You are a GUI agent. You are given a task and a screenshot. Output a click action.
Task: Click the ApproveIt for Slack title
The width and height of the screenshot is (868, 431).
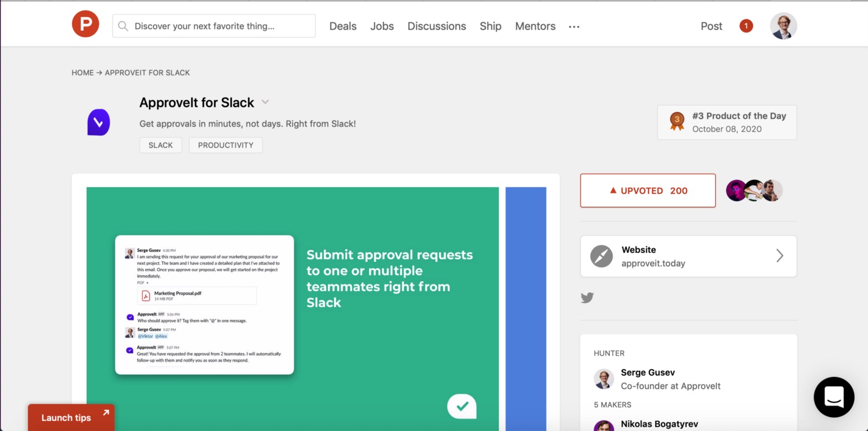point(196,102)
